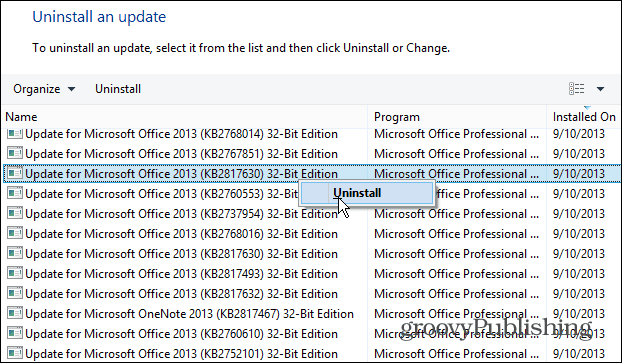This screenshot has height=363, width=622.
Task: Select update KB2760553 name text
Action: pos(161,194)
